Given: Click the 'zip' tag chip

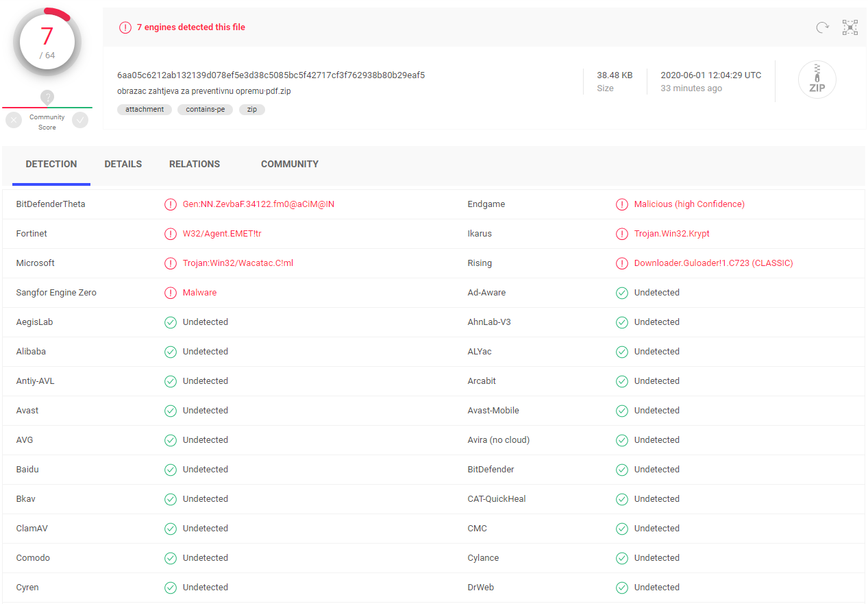Looking at the screenshot, I should 251,109.
